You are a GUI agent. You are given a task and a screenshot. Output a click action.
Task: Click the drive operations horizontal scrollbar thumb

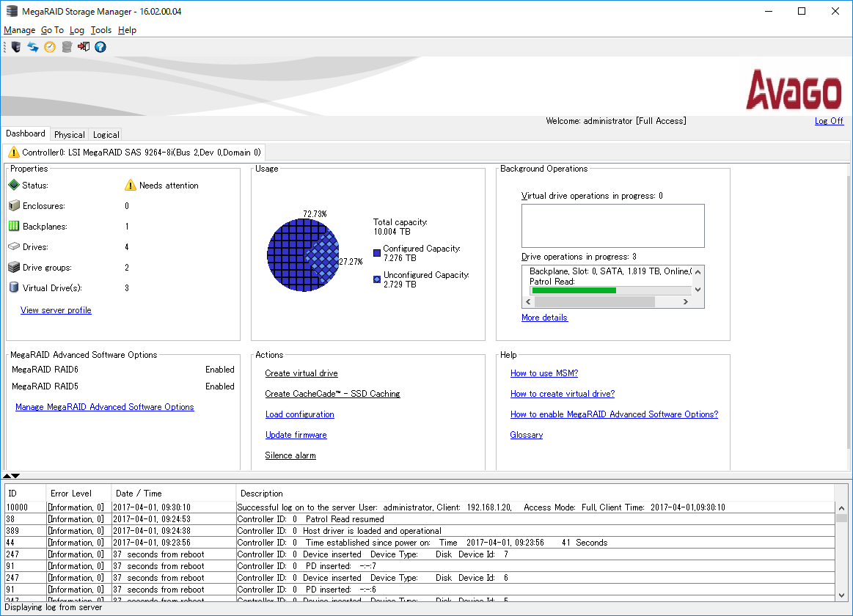(x=594, y=301)
